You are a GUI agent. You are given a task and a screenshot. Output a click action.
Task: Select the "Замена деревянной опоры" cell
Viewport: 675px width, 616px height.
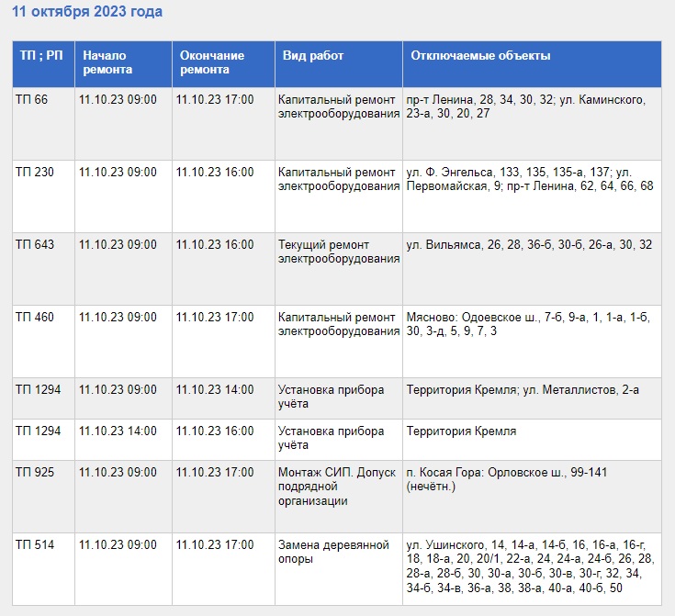click(334, 552)
